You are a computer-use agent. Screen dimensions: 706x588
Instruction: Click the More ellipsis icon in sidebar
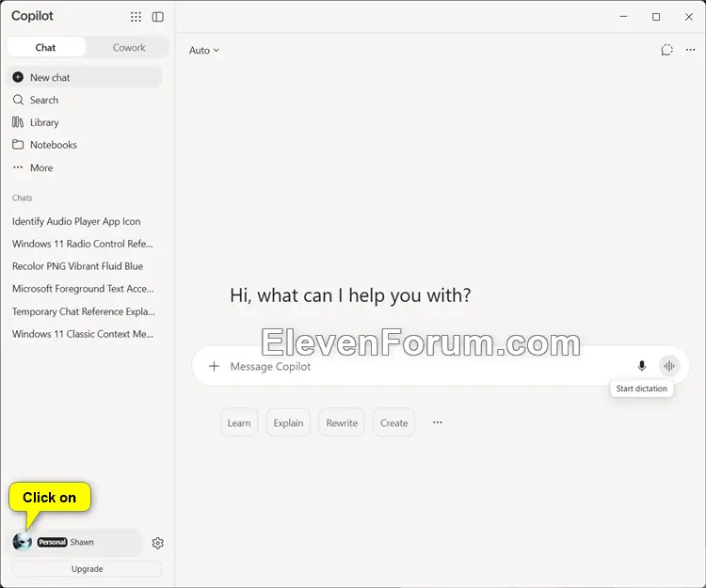point(18,167)
